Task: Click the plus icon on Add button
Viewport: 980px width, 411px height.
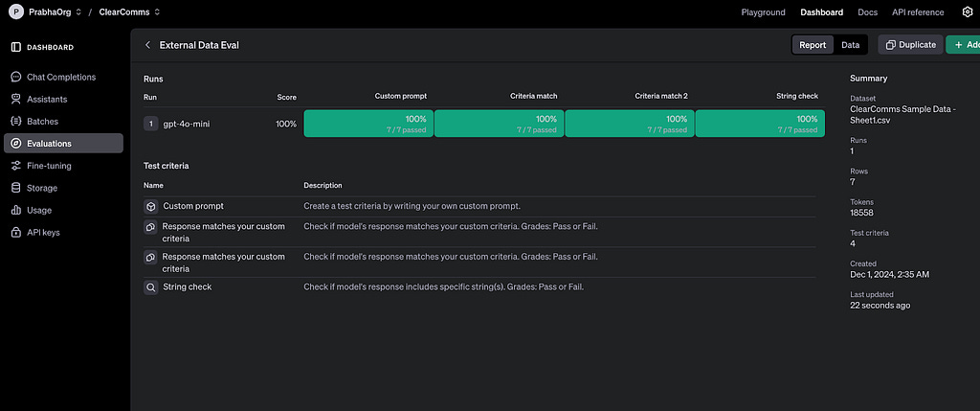Action: pos(958,45)
